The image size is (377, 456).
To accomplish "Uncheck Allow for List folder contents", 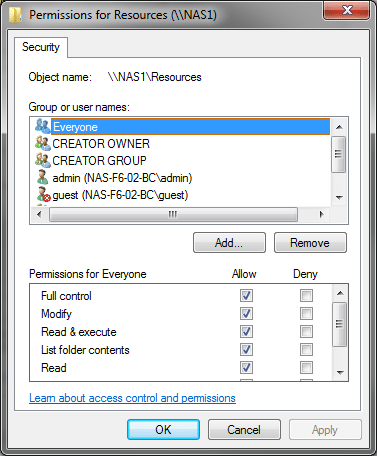I will pos(246,349).
